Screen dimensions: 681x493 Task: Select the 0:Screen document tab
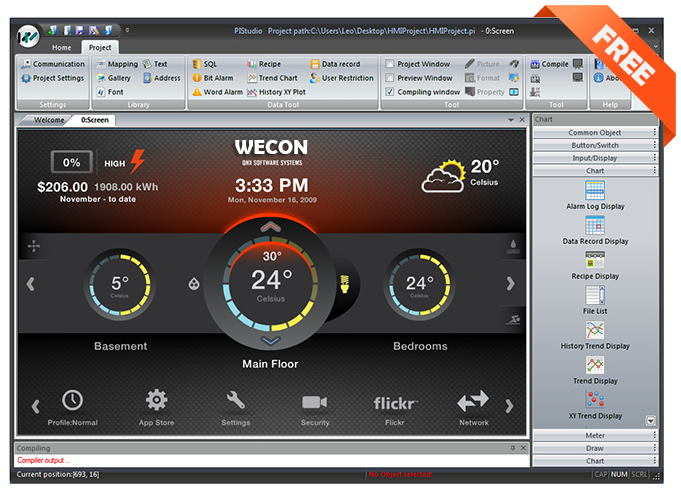coord(95,120)
